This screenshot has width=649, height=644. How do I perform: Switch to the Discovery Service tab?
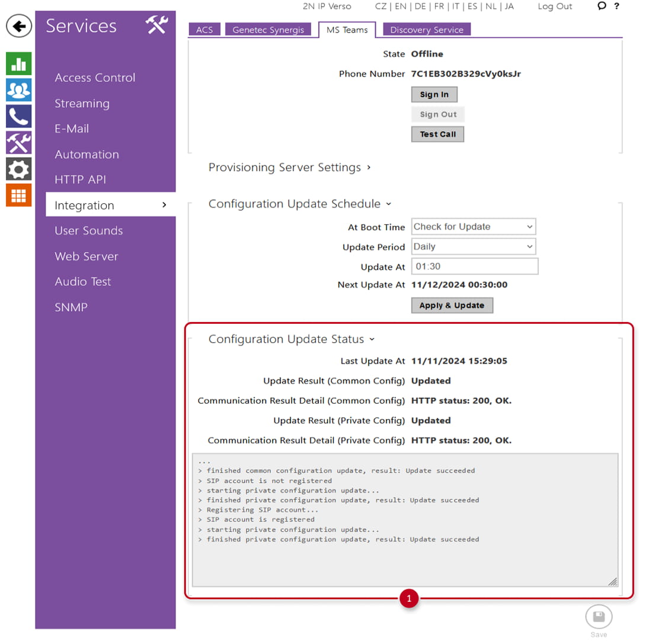[x=427, y=30]
